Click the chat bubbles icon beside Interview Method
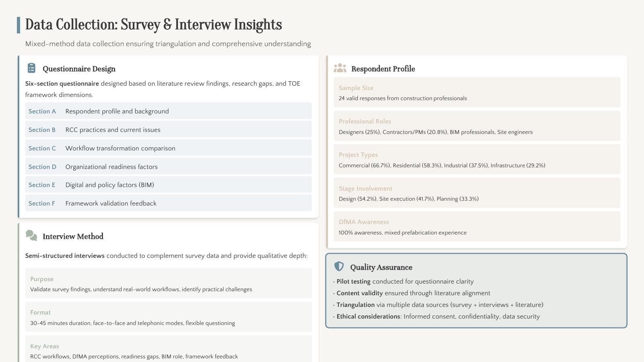Image resolution: width=644 pixels, height=362 pixels. pyautogui.click(x=31, y=235)
